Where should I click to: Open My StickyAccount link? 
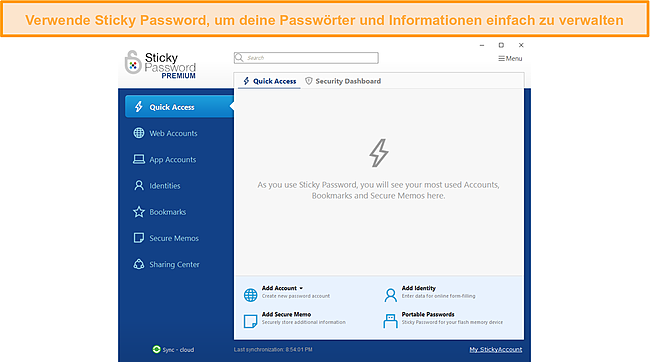point(496,350)
